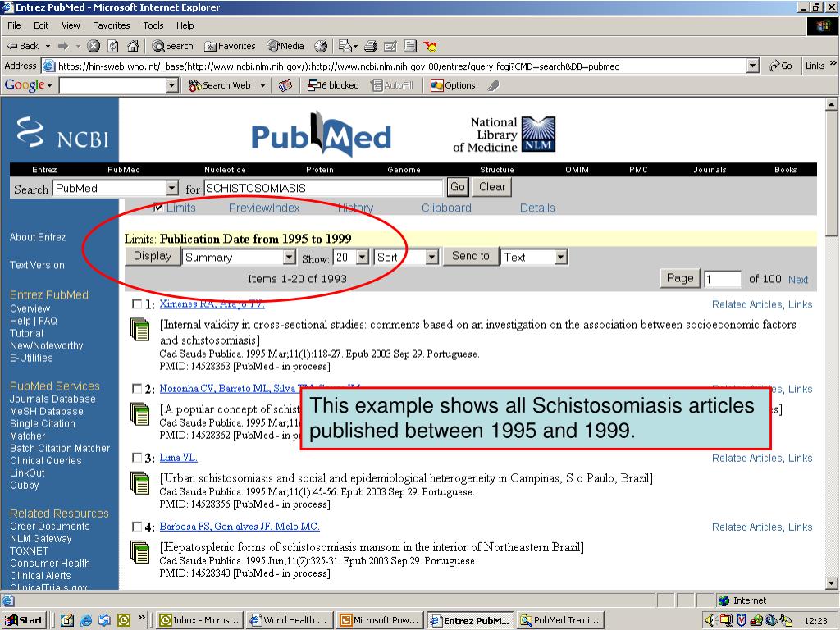Open the MeSH Database sidebar link
The width and height of the screenshot is (840, 630).
click(47, 412)
